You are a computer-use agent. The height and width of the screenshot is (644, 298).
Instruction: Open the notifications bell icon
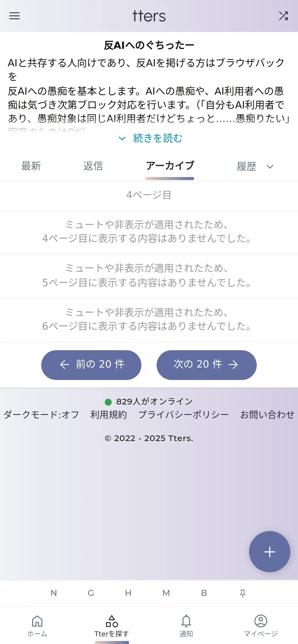(x=186, y=621)
